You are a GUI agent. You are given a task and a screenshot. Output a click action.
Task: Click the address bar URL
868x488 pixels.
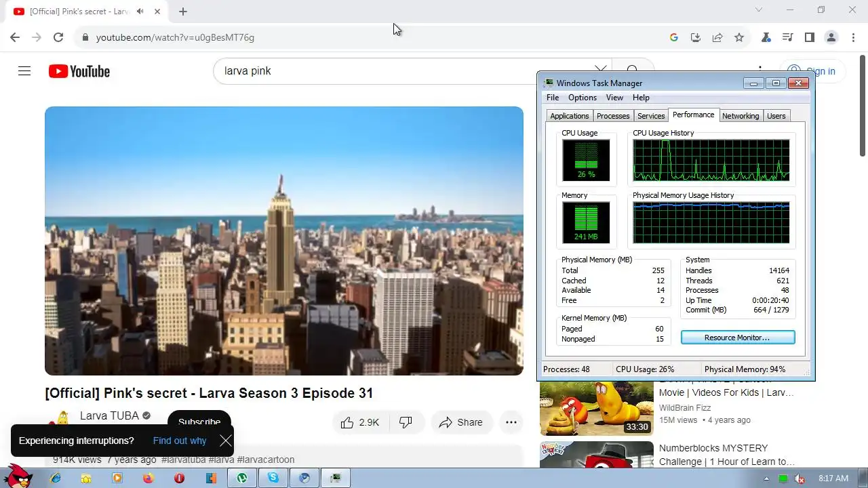click(175, 37)
